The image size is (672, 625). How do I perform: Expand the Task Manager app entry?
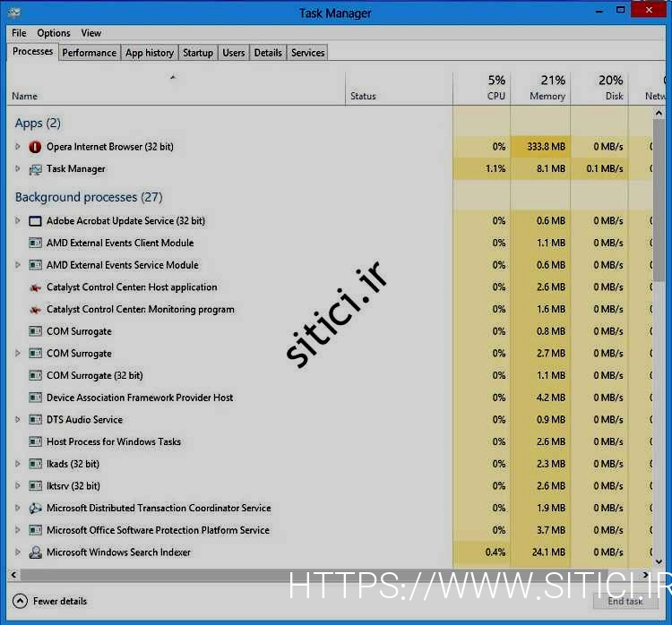[x=18, y=168]
